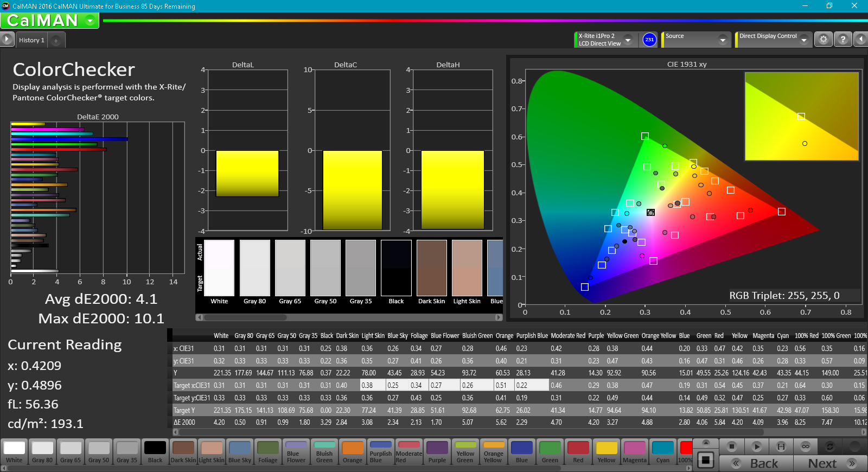Select the Blue Sky patch button
The height and width of the screenshot is (472, 868).
[x=240, y=452]
